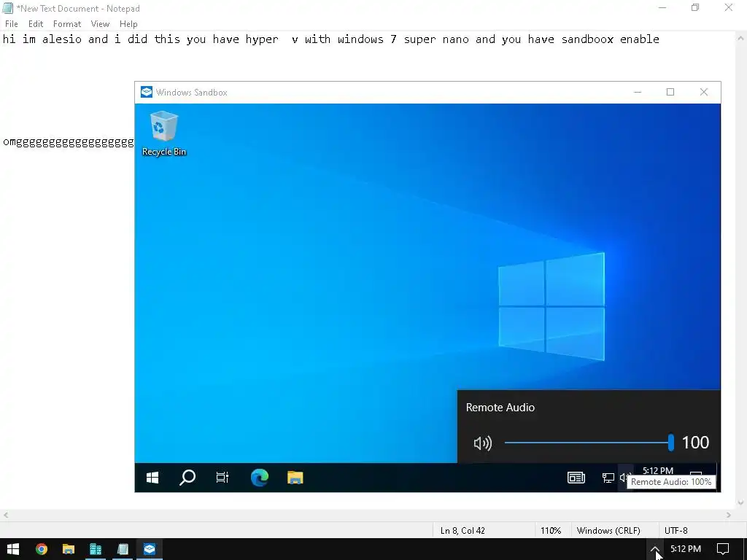
Task: Click the Notepad horizontal scrollbar right arrow
Action: [729, 515]
